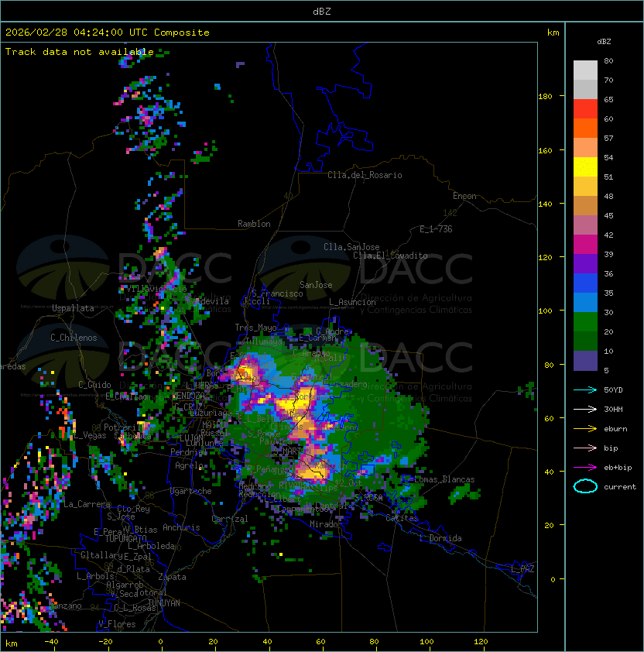Click the 180 km vertical axis tick
Screen dimensions: 644x652
coord(545,97)
